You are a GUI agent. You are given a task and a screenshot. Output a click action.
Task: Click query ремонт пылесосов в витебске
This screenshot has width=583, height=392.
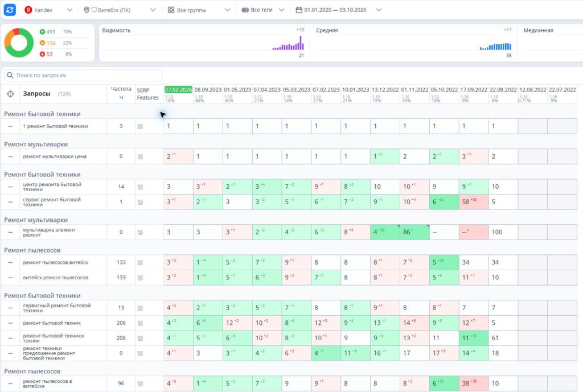[48, 383]
